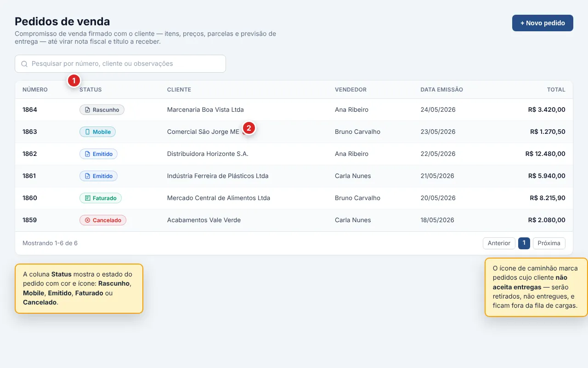The image size is (588, 368).
Task: Open order number 1860
Action: 30,198
